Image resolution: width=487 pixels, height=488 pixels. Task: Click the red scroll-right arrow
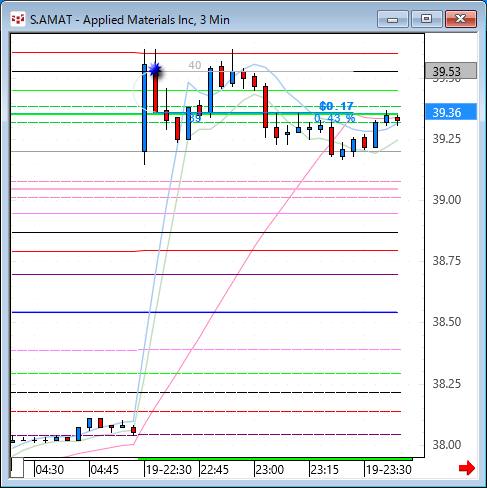[x=467, y=468]
